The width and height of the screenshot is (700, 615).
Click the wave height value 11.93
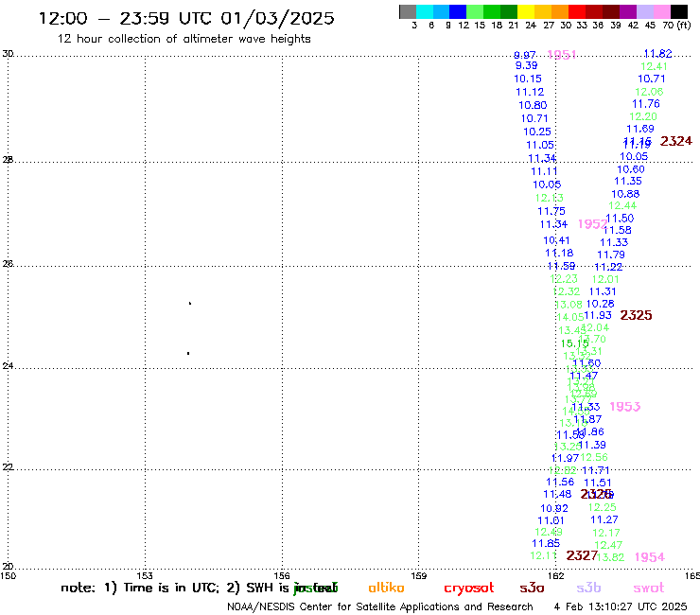[598, 315]
